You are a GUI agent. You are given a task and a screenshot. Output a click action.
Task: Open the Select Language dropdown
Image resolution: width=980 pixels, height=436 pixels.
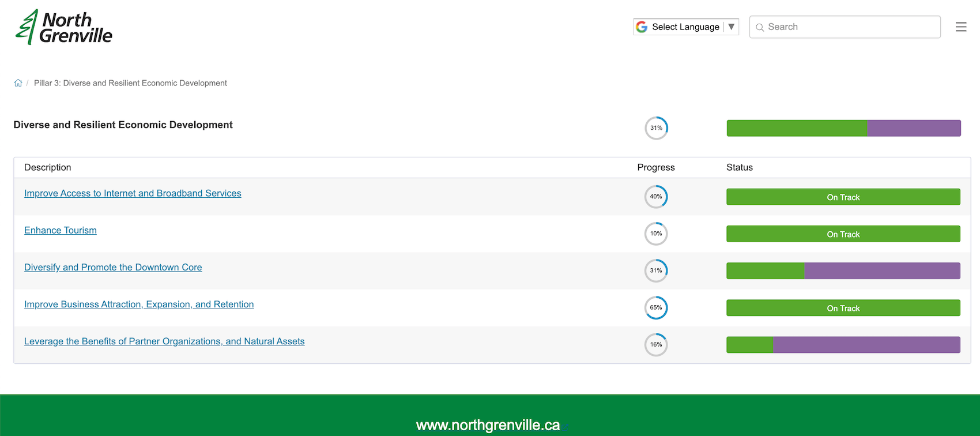pos(686,27)
